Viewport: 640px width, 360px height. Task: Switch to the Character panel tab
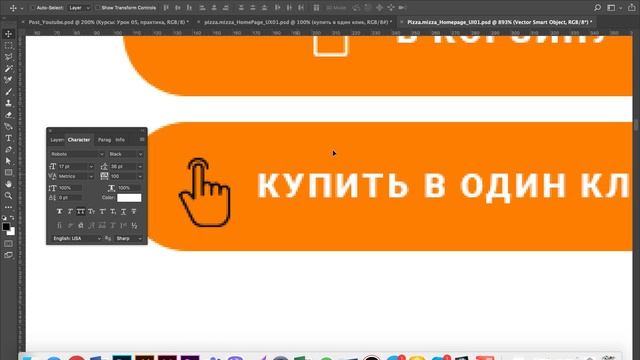tap(79, 140)
